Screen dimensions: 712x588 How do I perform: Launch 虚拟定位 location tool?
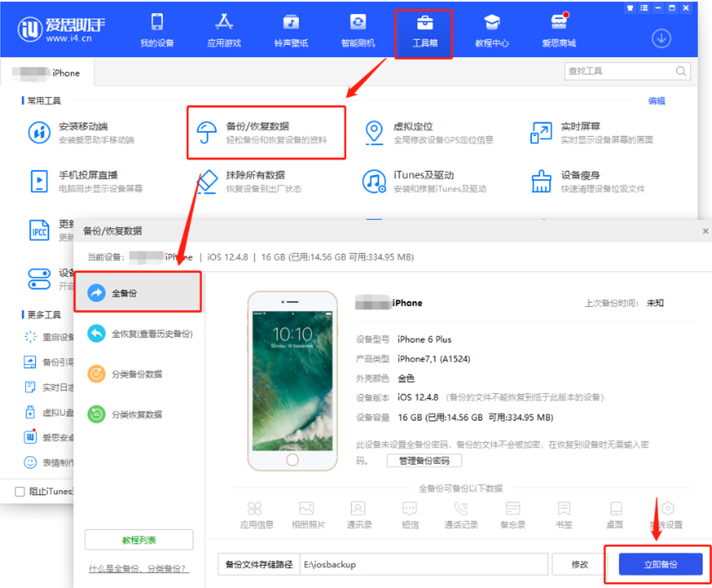point(429,132)
